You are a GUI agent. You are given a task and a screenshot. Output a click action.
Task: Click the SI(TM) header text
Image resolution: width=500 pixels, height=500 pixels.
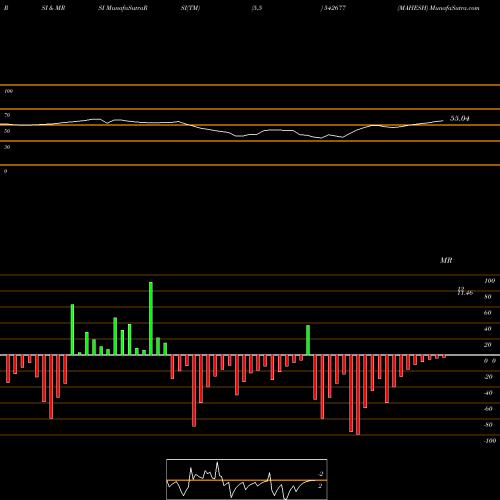coord(190,8)
